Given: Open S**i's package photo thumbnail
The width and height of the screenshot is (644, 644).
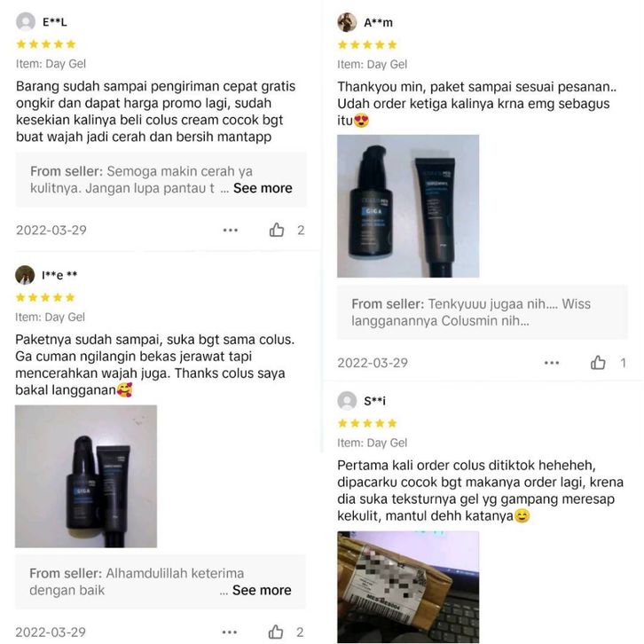Looking at the screenshot, I should [x=408, y=587].
